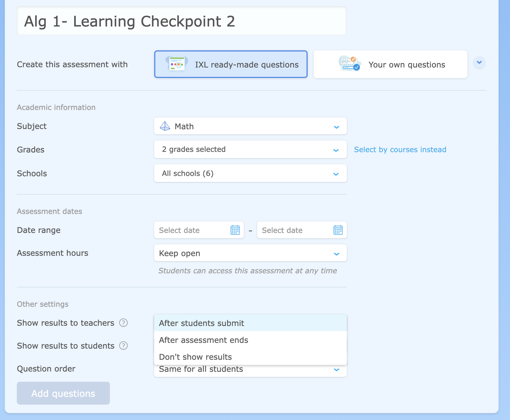Click the Math subject pyramid icon

[x=164, y=126]
